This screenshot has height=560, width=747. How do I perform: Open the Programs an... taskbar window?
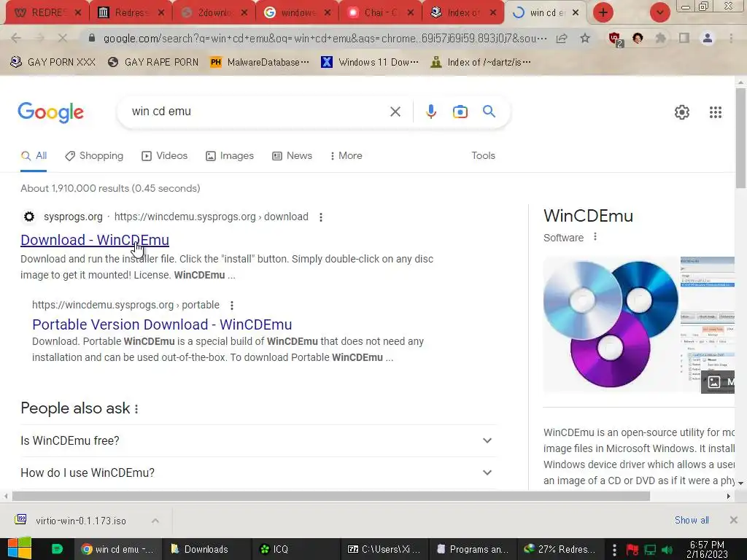473,549
